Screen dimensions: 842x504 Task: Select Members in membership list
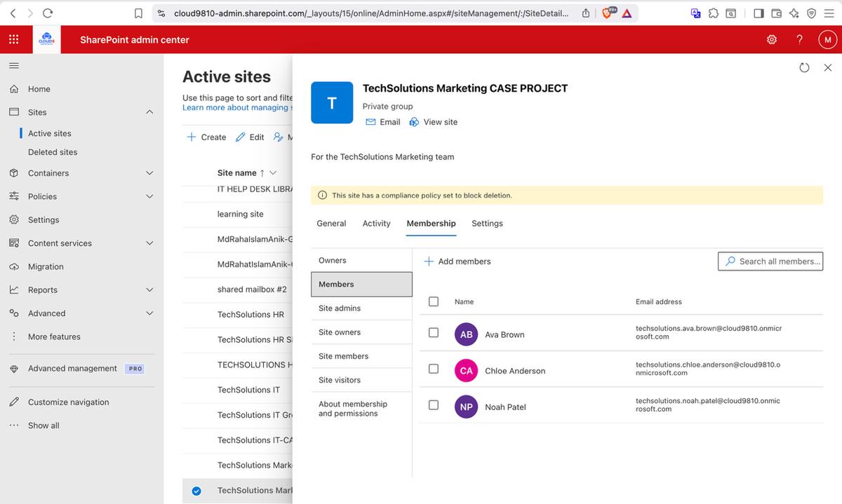tap(361, 284)
